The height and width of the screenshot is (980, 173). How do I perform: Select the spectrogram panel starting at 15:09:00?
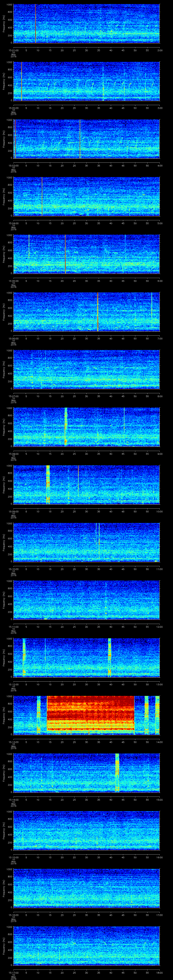pos(87,485)
